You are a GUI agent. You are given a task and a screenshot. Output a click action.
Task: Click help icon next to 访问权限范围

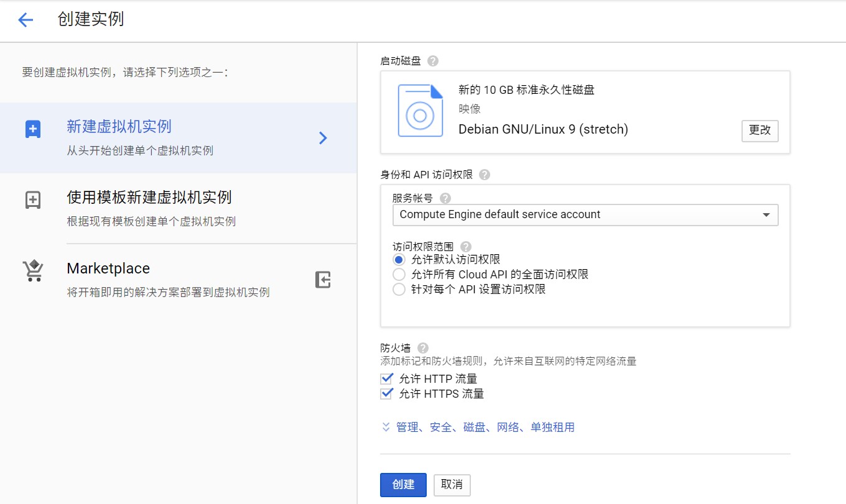465,247
